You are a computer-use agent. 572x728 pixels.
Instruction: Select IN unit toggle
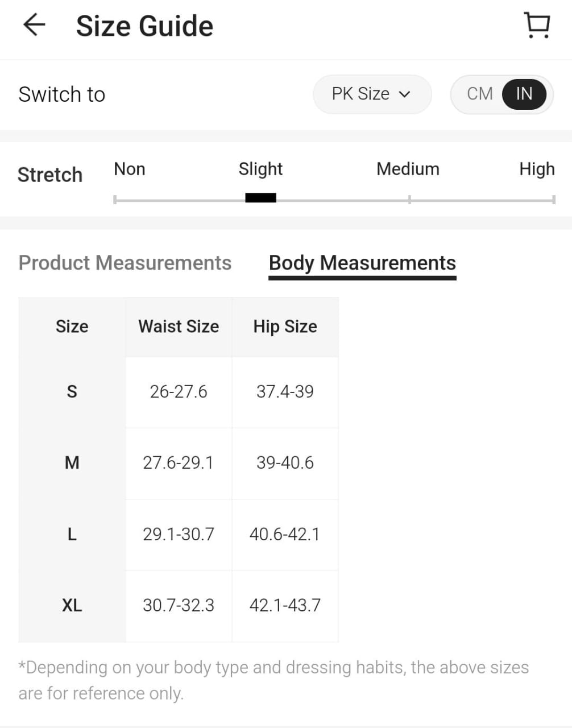[x=524, y=94]
